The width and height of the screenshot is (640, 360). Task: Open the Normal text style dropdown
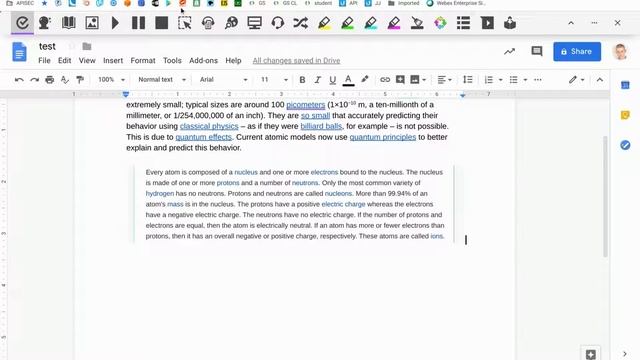tap(162, 80)
